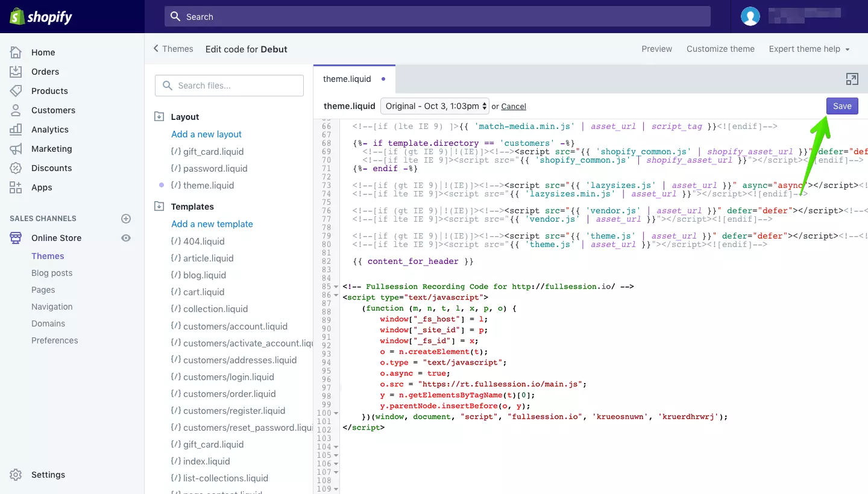Open gift_card.liquid under Layout

pyautogui.click(x=213, y=151)
